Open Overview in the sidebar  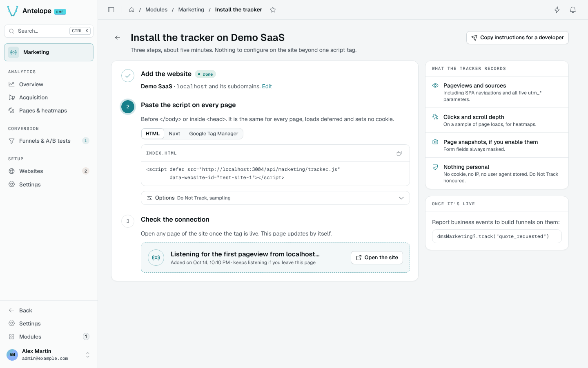click(49, 84)
